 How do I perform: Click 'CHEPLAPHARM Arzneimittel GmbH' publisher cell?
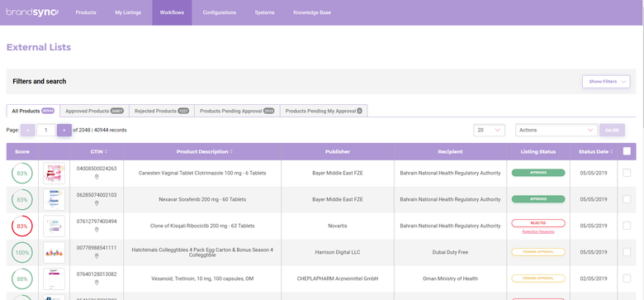click(338, 279)
